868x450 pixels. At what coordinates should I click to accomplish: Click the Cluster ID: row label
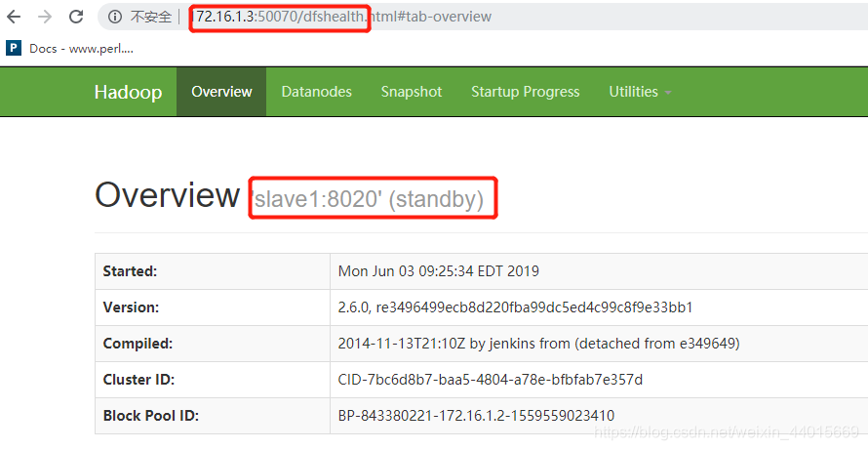click(138, 379)
